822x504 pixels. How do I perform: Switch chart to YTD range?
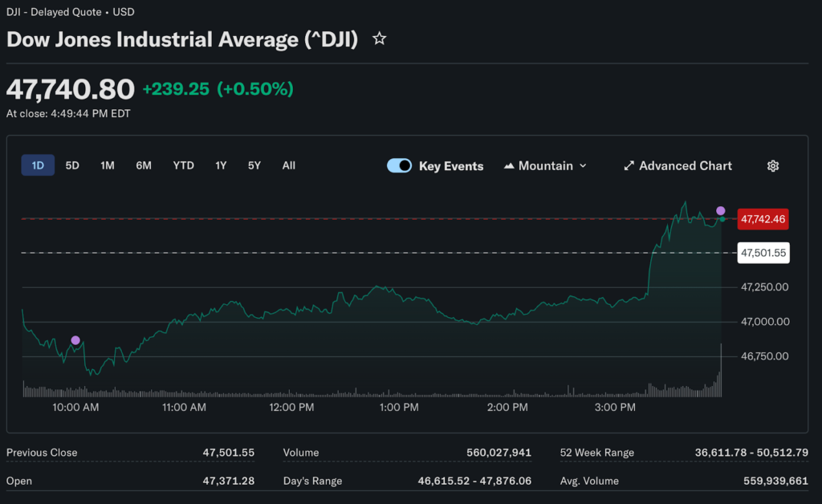tap(184, 165)
